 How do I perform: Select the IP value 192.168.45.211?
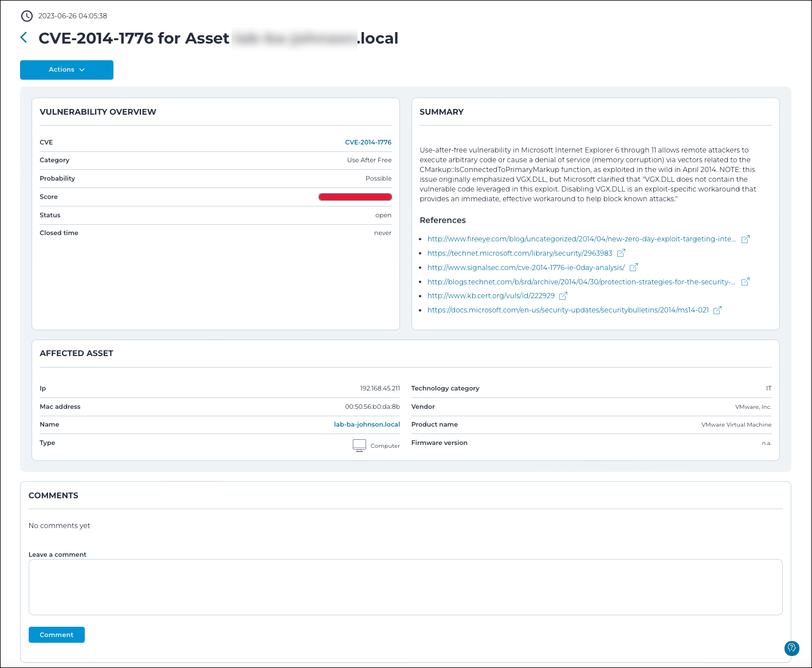380,388
